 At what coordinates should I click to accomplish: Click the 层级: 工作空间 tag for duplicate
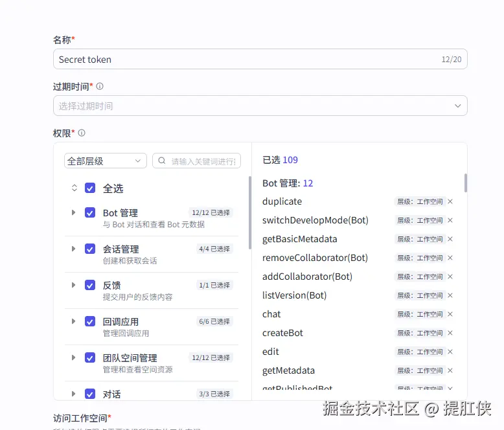coord(420,201)
